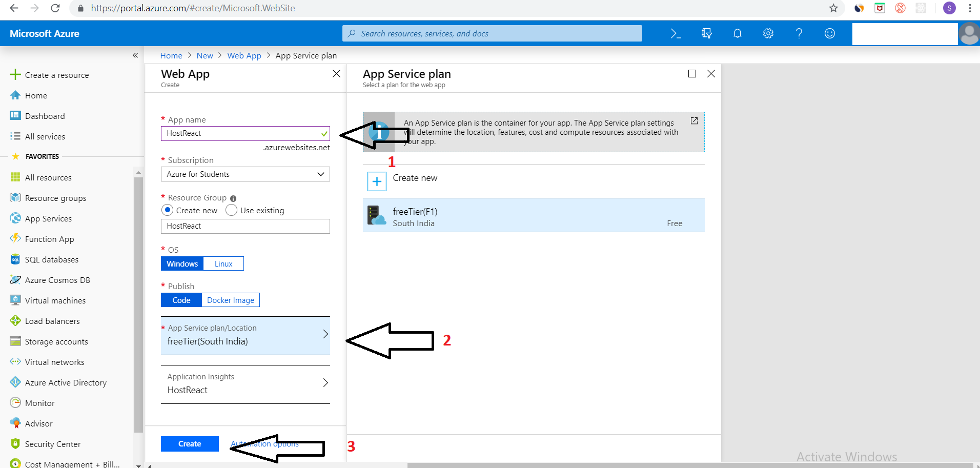Select SQL databases in the favorites list
Image resolution: width=980 pixels, height=468 pixels.
[x=51, y=259]
